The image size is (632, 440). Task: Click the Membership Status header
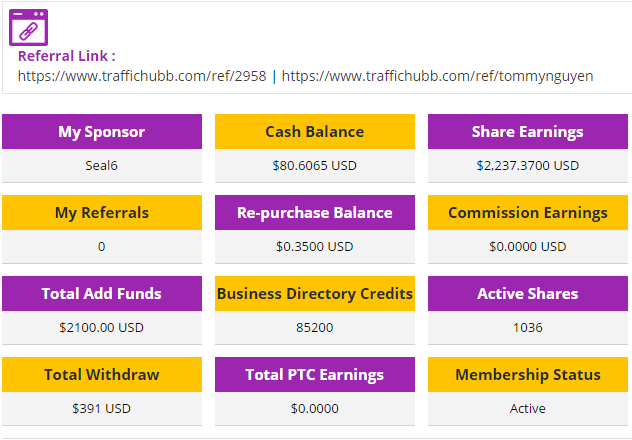[x=527, y=375]
